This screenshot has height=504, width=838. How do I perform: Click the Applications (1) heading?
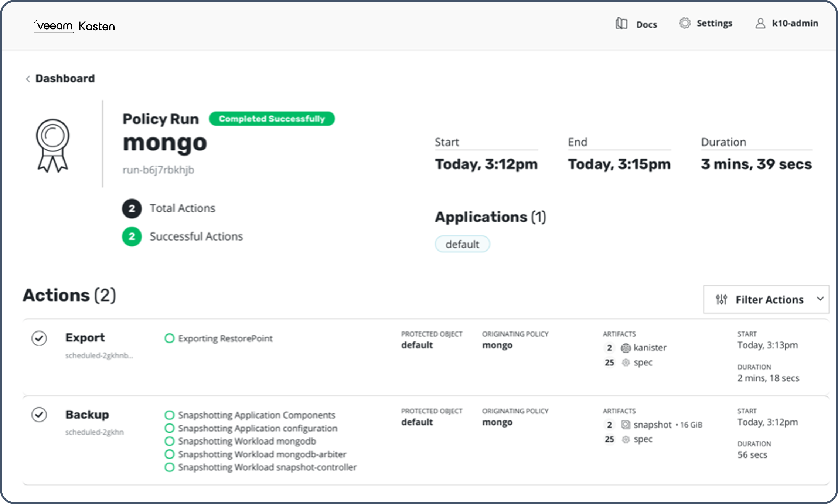coord(491,217)
